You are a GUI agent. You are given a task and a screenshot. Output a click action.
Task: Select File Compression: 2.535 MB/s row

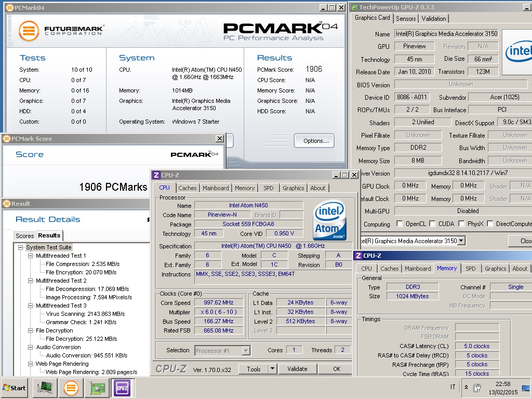(83, 264)
